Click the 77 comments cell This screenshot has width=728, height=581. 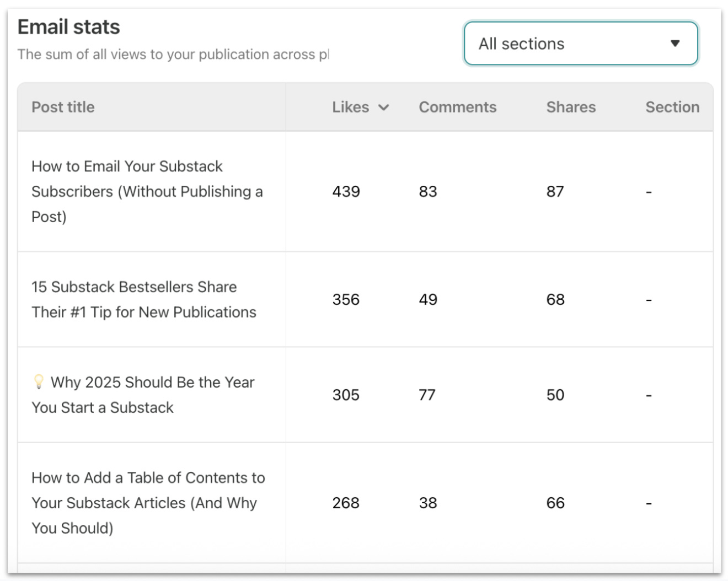pyautogui.click(x=427, y=395)
